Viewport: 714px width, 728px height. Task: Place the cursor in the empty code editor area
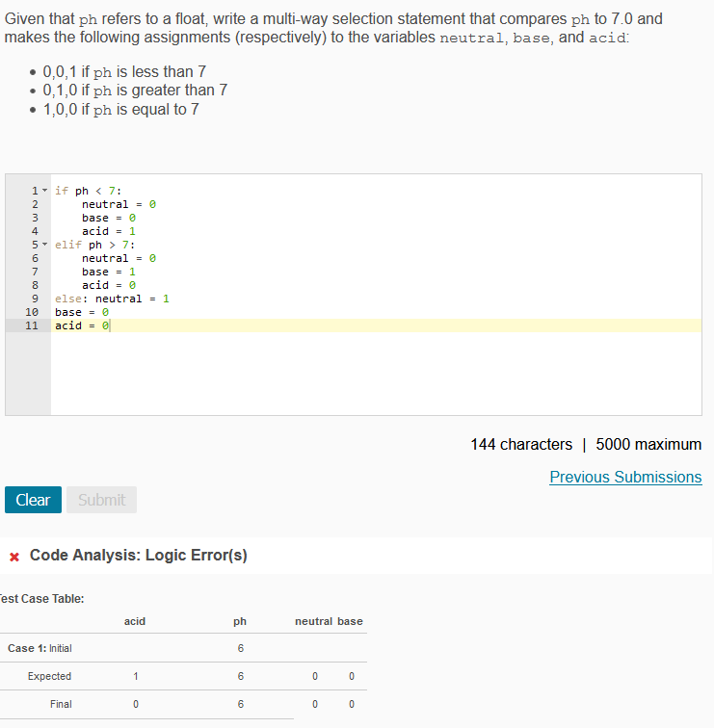point(376,374)
